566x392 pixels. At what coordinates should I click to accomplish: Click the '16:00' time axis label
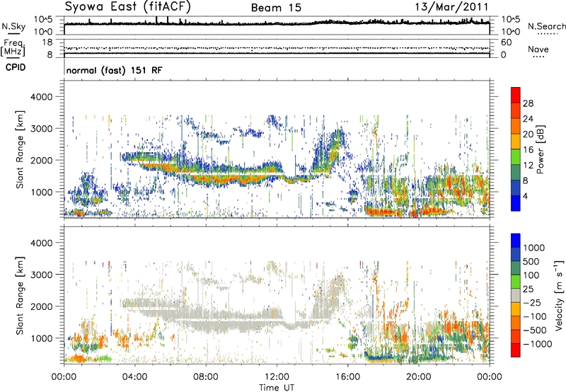coord(347,376)
